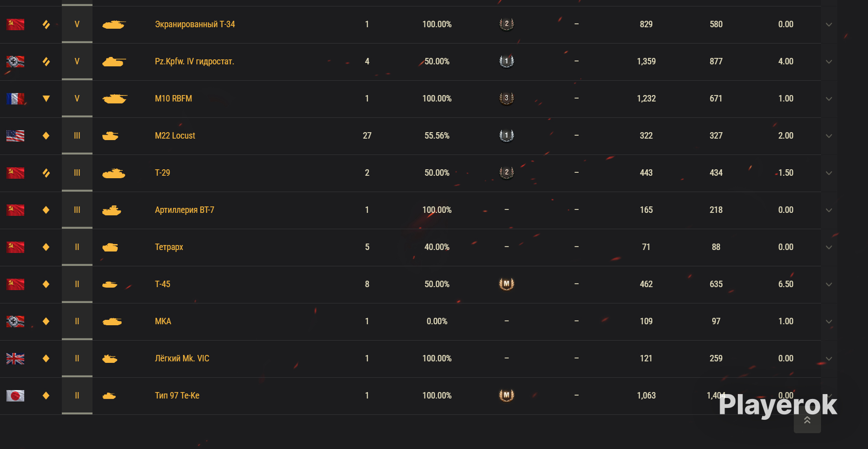The width and height of the screenshot is (868, 449).
Task: Click the light tank diamond icon for Тетрарх
Action: pos(46,247)
